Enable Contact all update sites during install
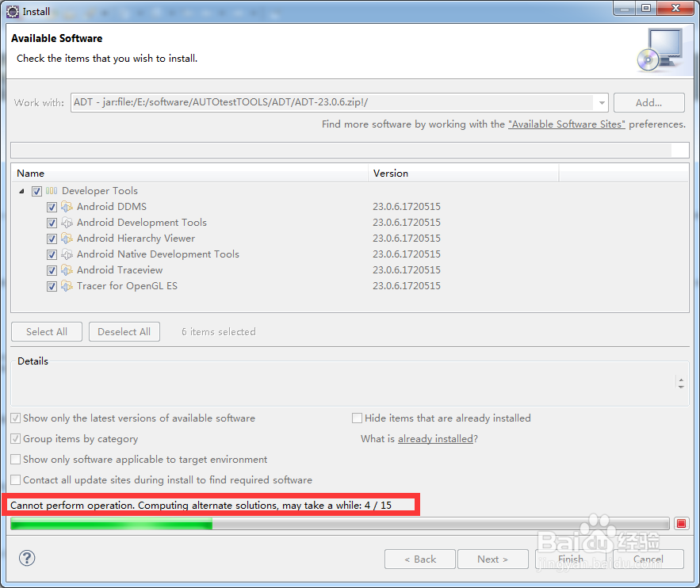Image resolution: width=700 pixels, height=588 pixels. click(16, 479)
